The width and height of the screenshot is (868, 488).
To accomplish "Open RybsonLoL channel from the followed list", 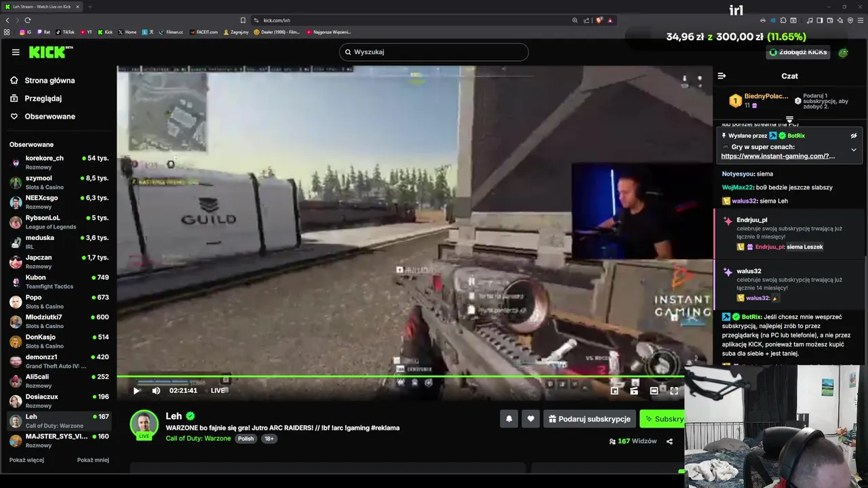I will click(x=58, y=222).
